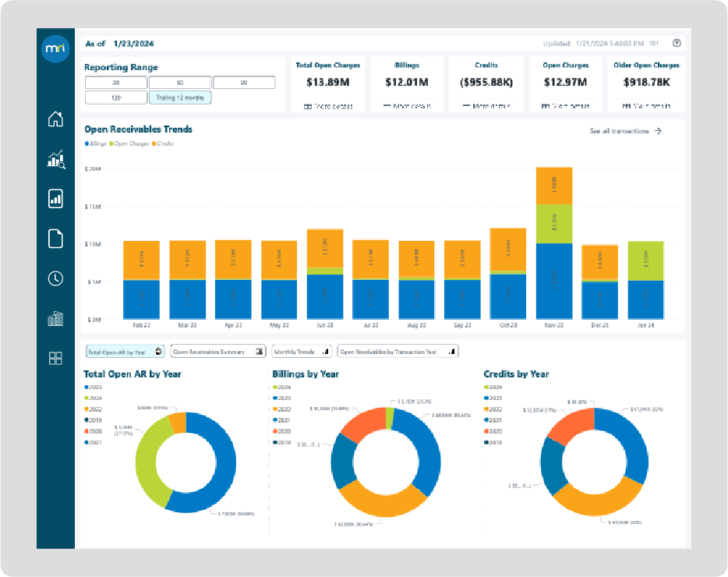The height and width of the screenshot is (577, 728).
Task: Click See all transactions link
Action: coord(625,131)
